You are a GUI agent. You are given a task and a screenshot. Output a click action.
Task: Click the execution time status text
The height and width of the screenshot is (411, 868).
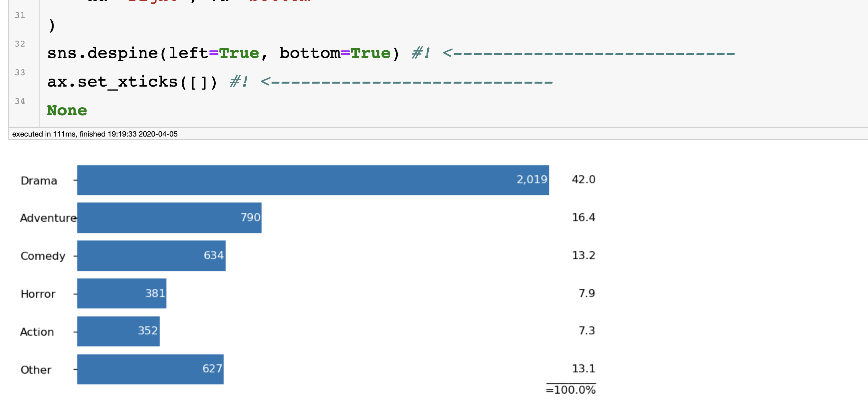(x=95, y=134)
